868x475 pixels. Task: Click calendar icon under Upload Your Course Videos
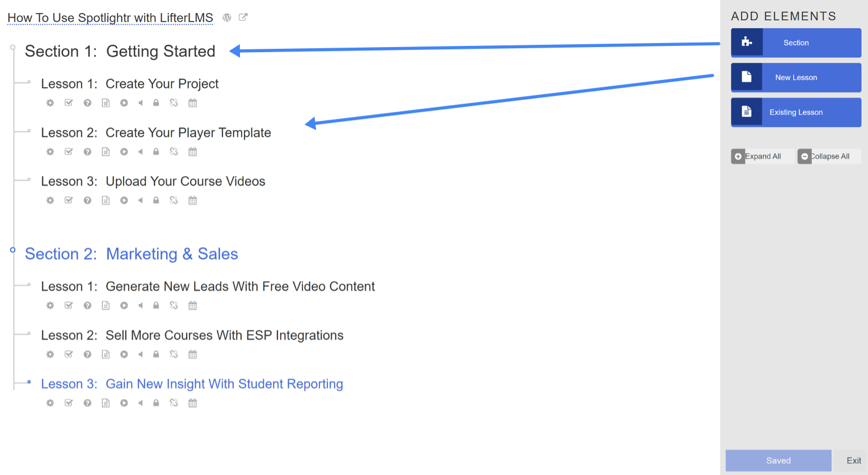point(193,200)
